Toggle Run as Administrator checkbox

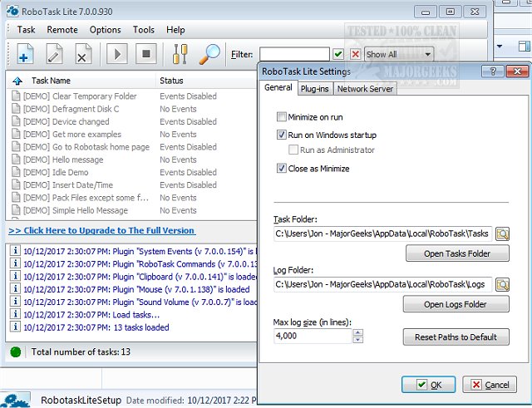point(293,150)
